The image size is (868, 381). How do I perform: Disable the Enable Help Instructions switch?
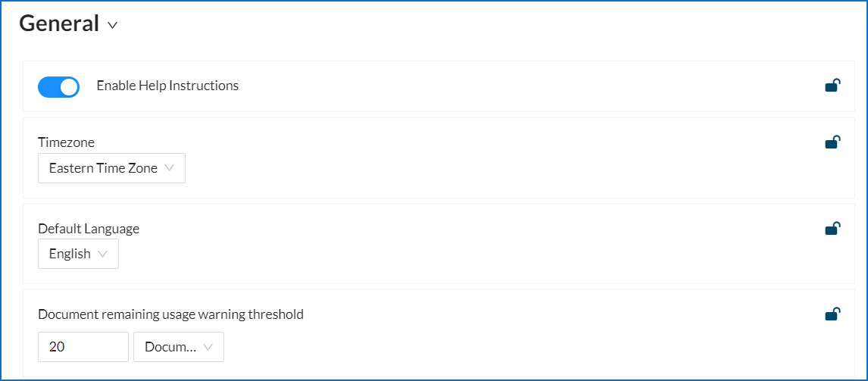click(x=58, y=86)
